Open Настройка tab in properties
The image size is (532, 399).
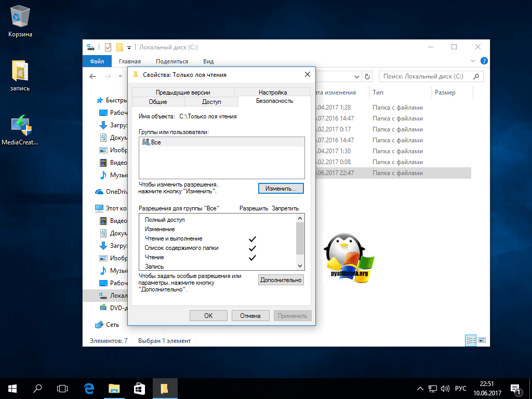click(x=272, y=92)
